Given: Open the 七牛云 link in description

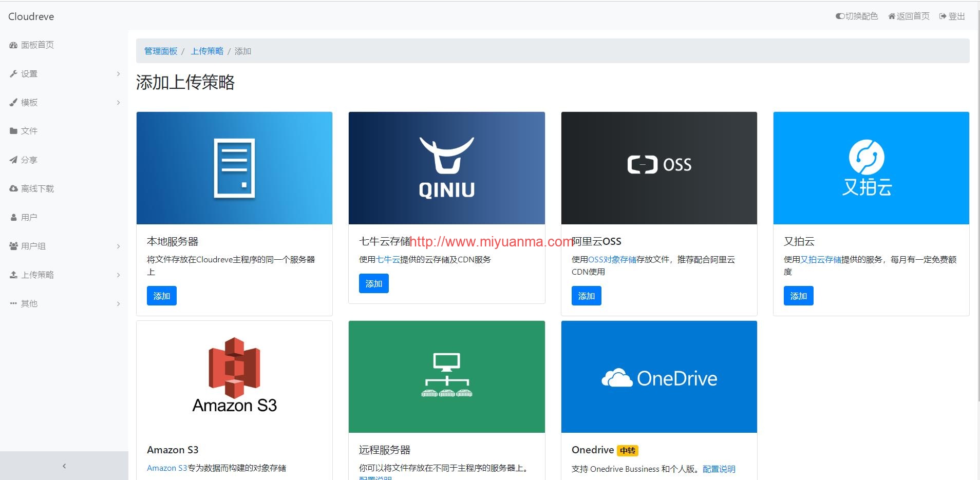Looking at the screenshot, I should point(388,260).
